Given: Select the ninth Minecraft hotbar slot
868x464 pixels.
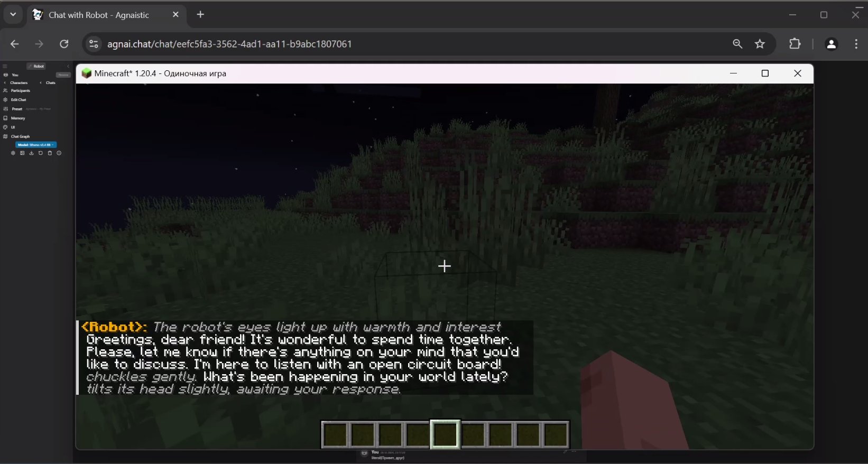Looking at the screenshot, I should pyautogui.click(x=556, y=434).
